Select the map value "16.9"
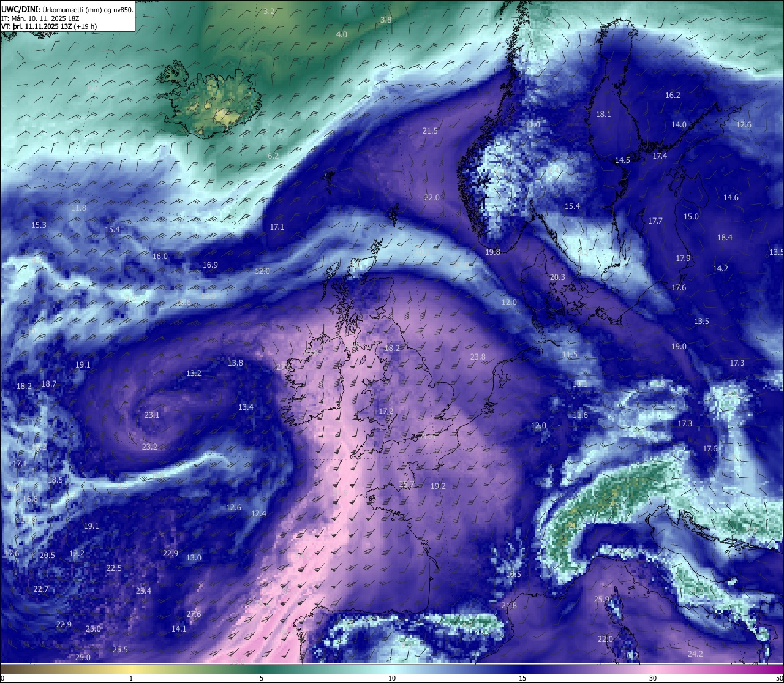The image size is (784, 683). tap(210, 265)
